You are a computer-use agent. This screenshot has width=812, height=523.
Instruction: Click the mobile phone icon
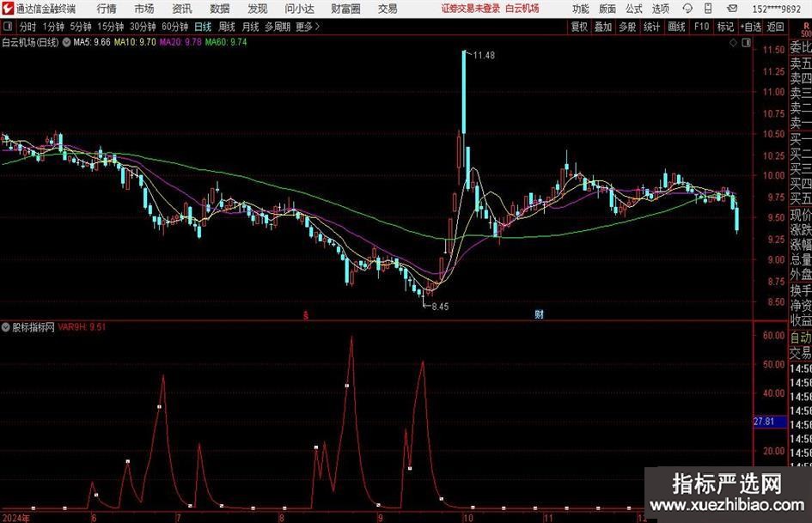708,9
